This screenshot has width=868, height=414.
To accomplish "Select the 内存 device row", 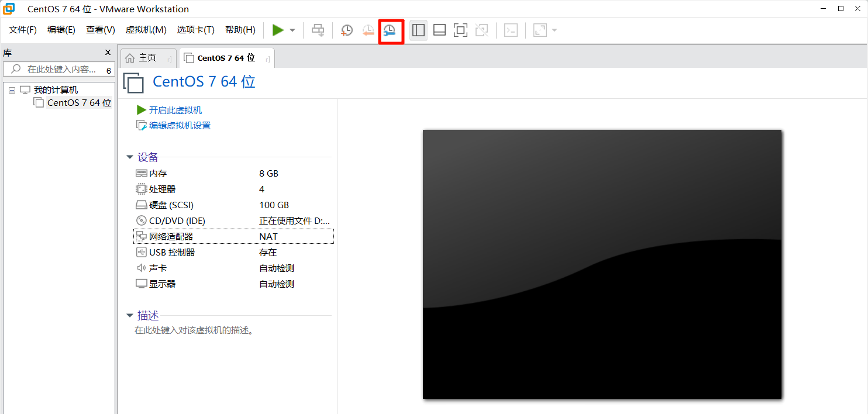I will (x=234, y=174).
